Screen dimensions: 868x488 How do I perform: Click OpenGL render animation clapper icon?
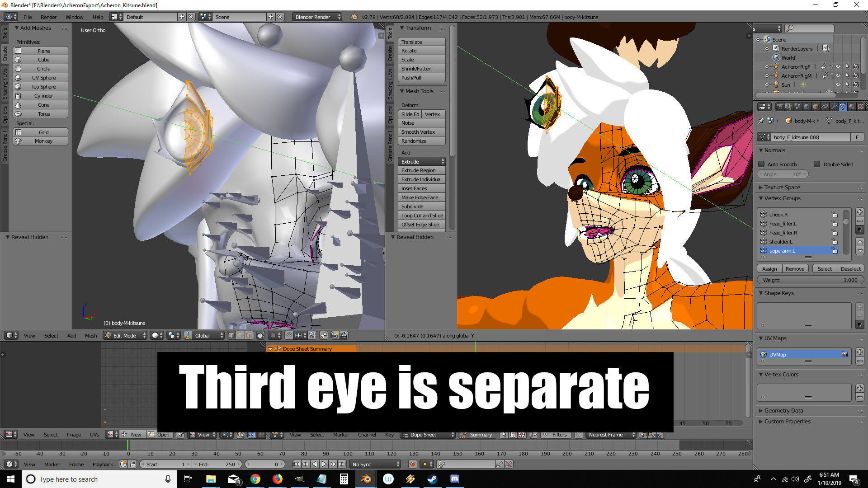344,335
